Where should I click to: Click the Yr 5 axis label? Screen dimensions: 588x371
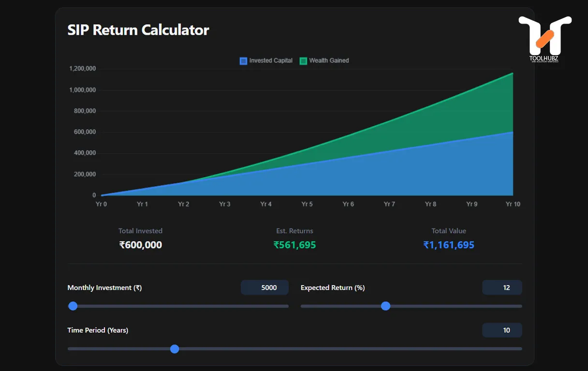click(x=307, y=204)
